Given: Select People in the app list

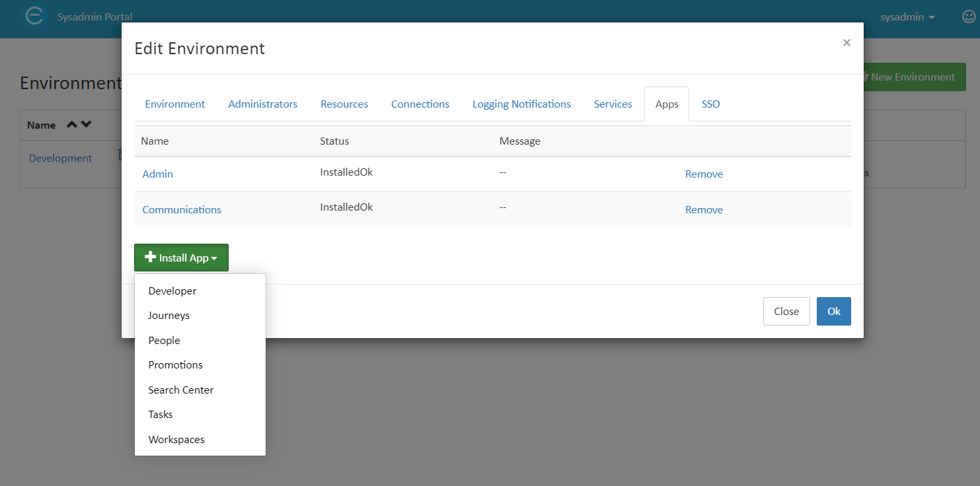Looking at the screenshot, I should pos(200,341).
